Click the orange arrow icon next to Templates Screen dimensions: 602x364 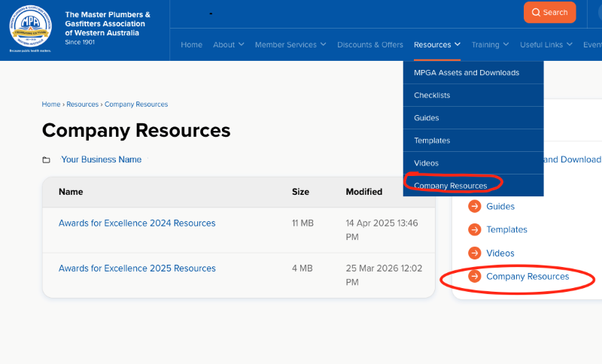point(474,229)
